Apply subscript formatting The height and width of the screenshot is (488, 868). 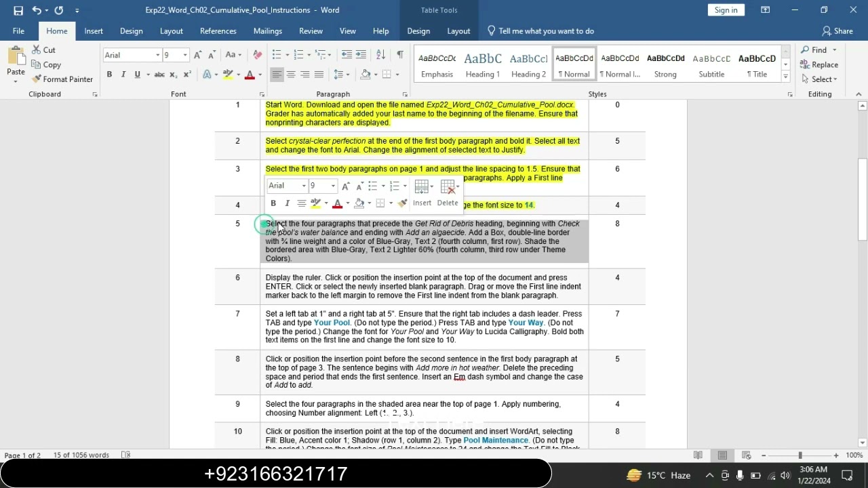[x=174, y=75]
